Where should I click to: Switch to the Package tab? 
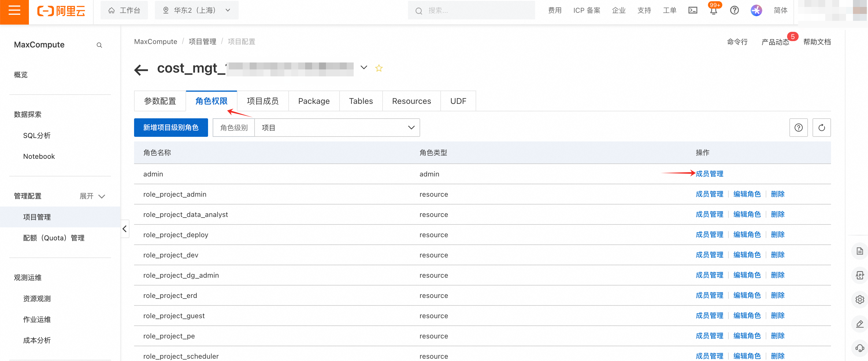tap(314, 101)
